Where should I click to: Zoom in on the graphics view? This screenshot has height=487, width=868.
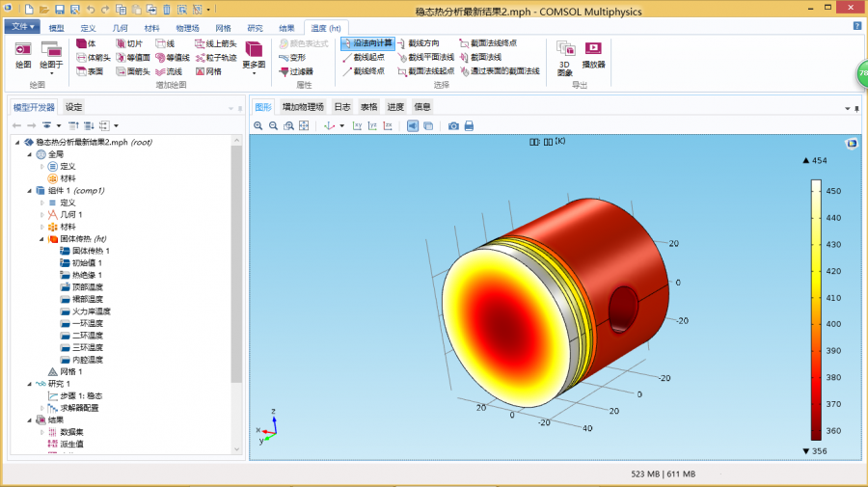click(258, 126)
